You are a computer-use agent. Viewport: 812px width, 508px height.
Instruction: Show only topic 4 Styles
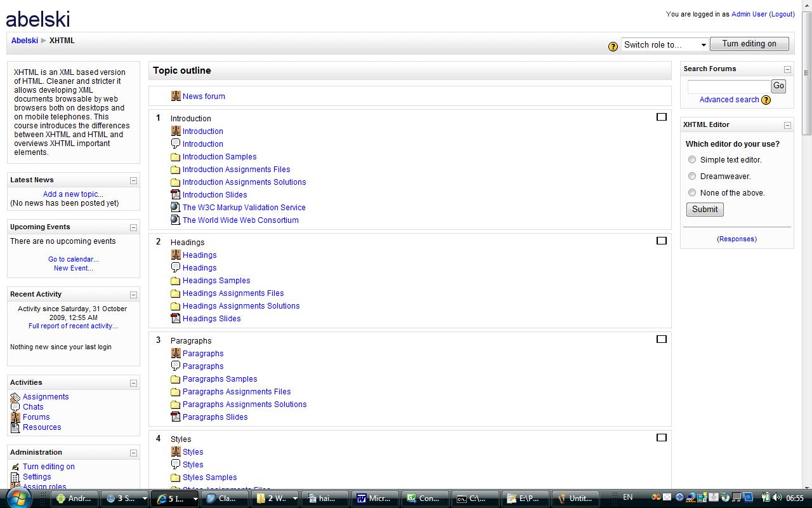click(x=662, y=438)
